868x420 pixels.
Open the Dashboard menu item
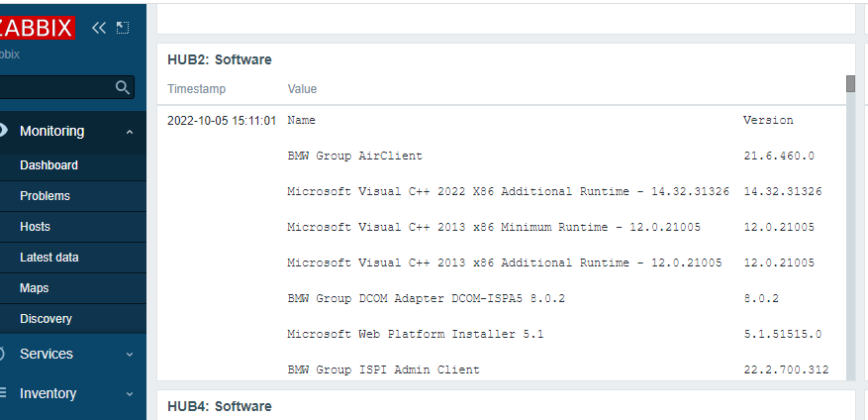tap(48, 165)
